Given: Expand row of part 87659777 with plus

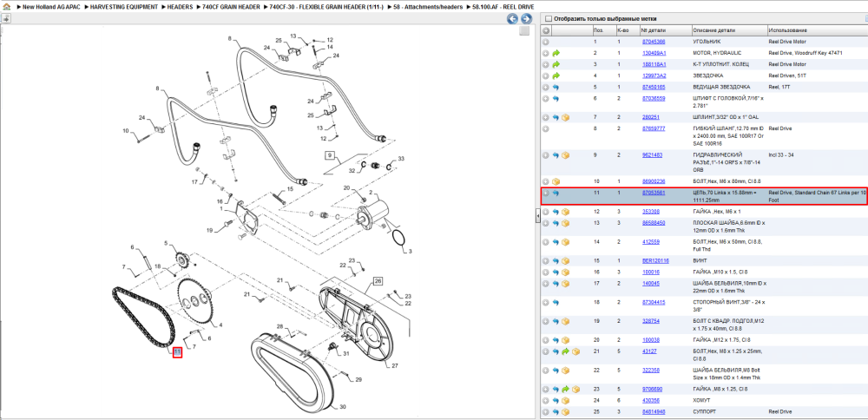Looking at the screenshot, I should pos(546,128).
